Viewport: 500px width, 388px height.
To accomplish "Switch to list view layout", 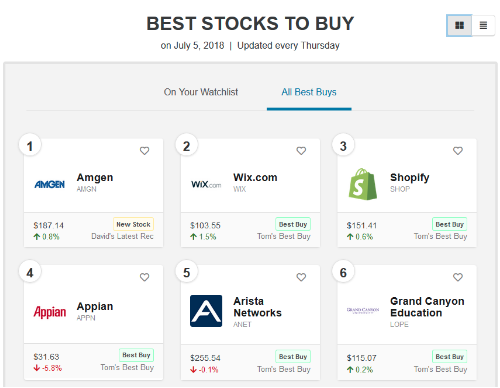I will click(x=483, y=25).
